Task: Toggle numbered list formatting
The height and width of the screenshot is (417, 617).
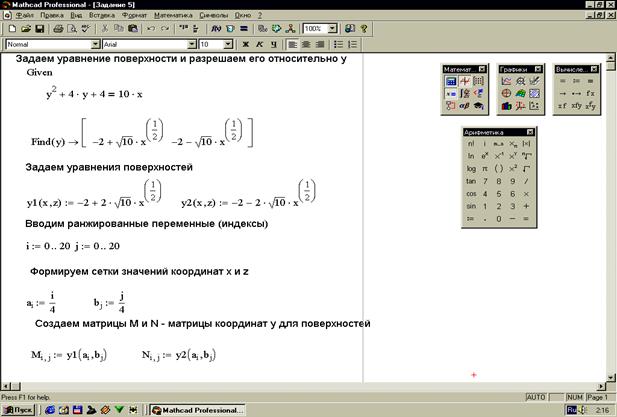Action: coord(353,44)
